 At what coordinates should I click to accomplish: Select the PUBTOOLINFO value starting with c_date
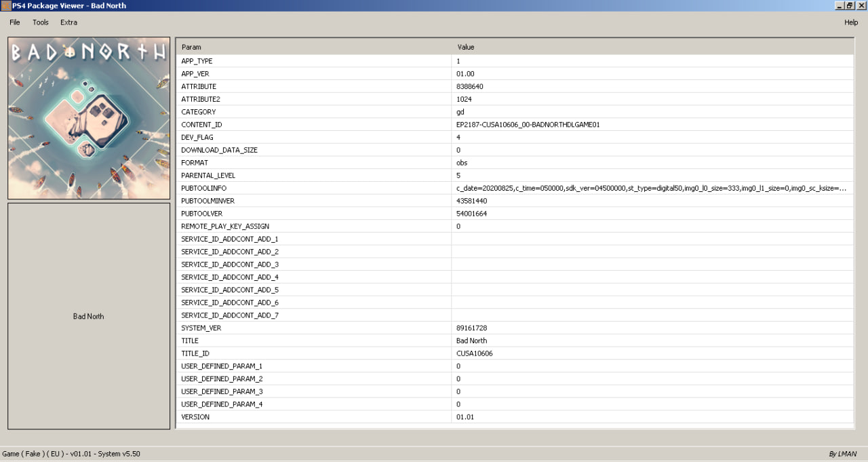pyautogui.click(x=651, y=188)
